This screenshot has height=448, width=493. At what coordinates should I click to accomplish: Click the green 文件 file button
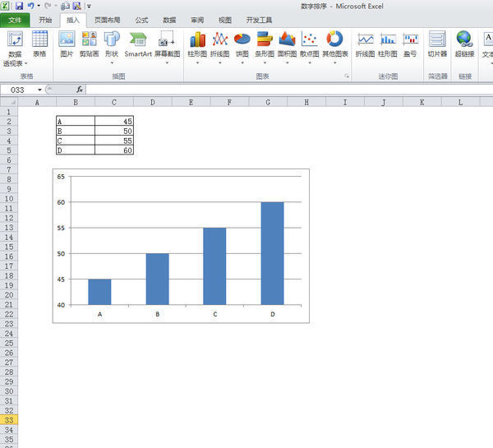(16, 19)
